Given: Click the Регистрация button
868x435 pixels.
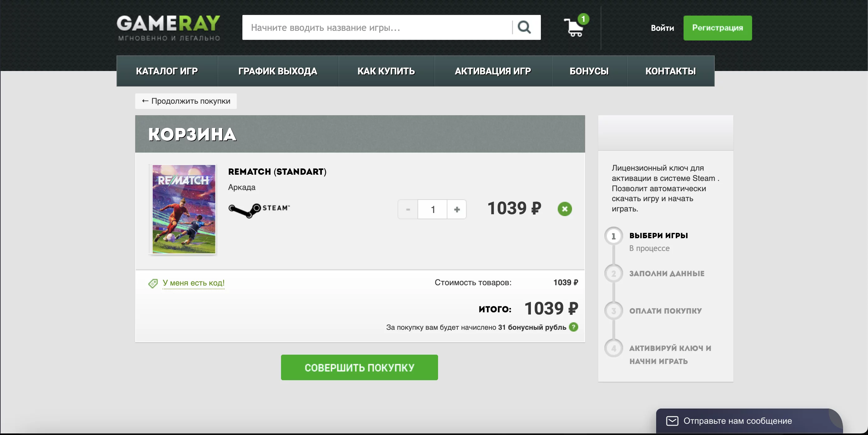Looking at the screenshot, I should [x=717, y=28].
